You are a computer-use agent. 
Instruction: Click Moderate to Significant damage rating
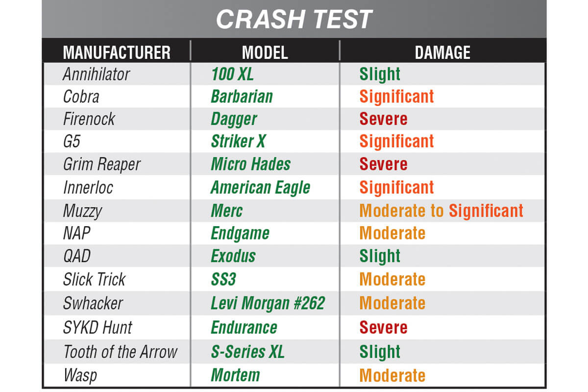(x=441, y=211)
